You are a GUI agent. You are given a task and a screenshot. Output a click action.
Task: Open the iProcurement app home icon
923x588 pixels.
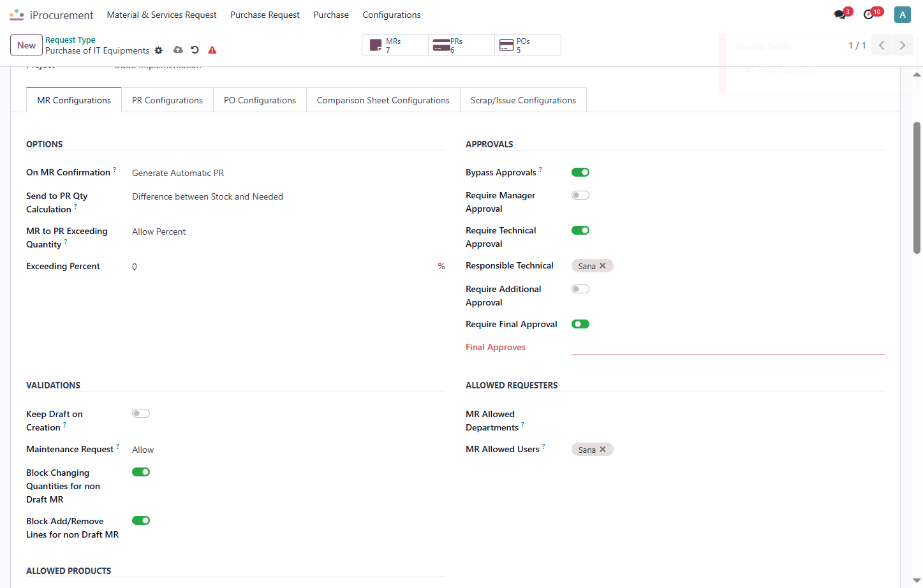[x=17, y=15]
